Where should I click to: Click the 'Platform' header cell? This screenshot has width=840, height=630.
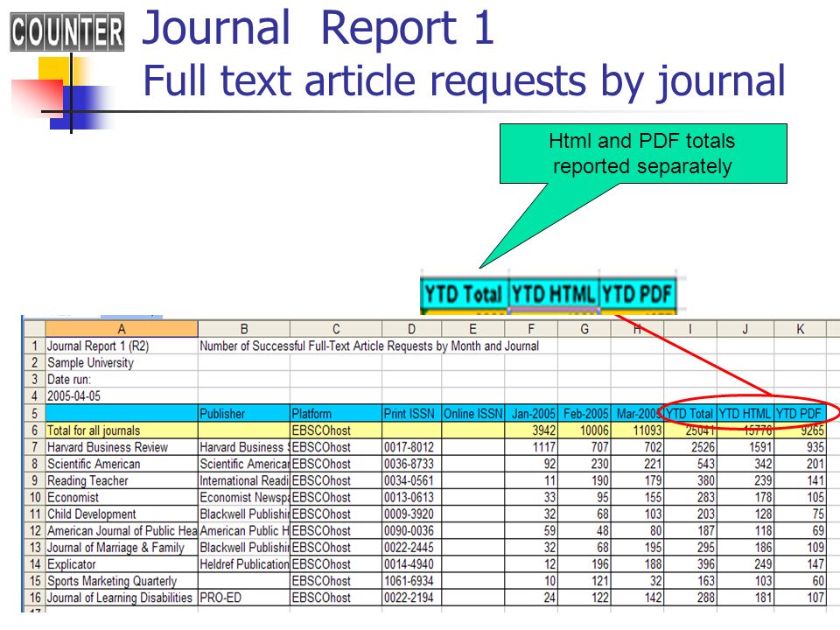[336, 413]
